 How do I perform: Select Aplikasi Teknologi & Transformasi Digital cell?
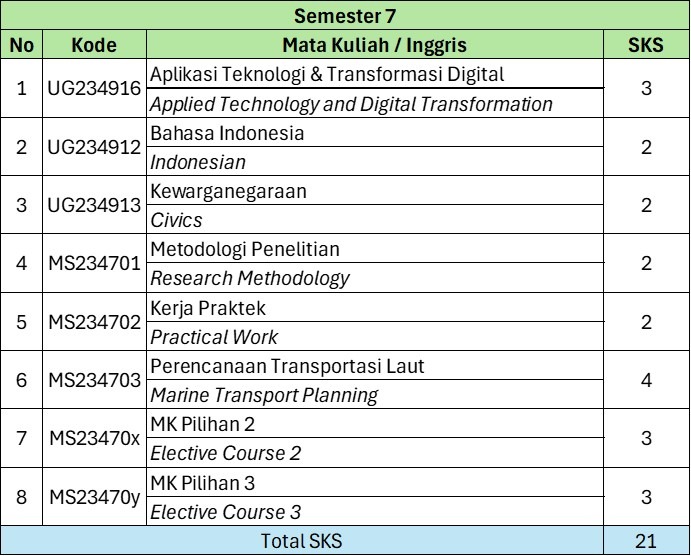tap(327, 75)
